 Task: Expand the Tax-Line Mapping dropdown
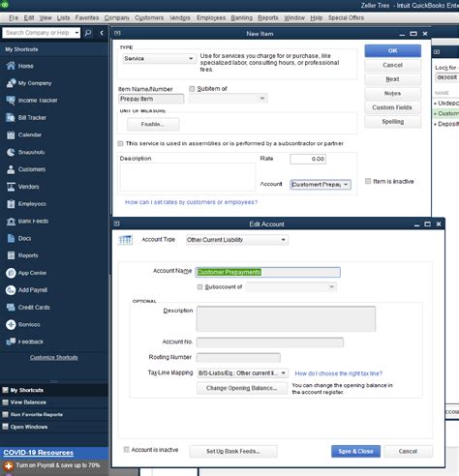pyautogui.click(x=242, y=373)
